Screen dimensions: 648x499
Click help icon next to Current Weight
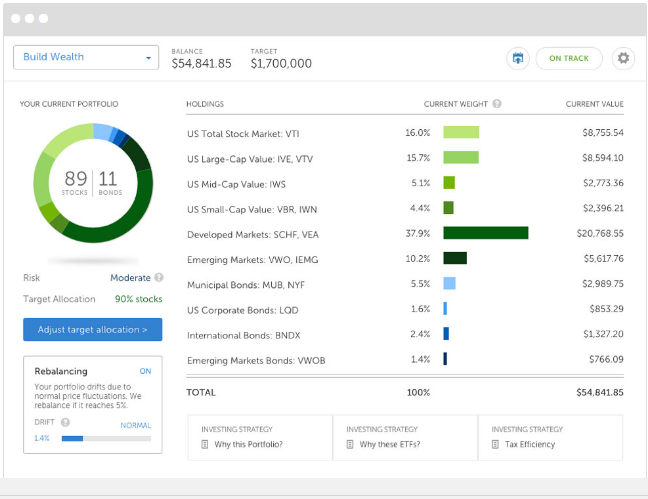(497, 104)
